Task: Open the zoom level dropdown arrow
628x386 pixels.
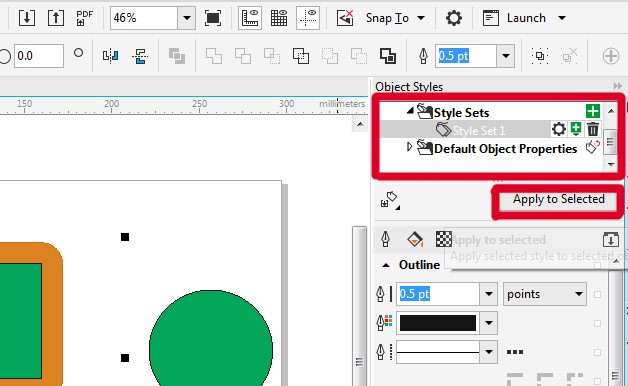Action: click(186, 18)
